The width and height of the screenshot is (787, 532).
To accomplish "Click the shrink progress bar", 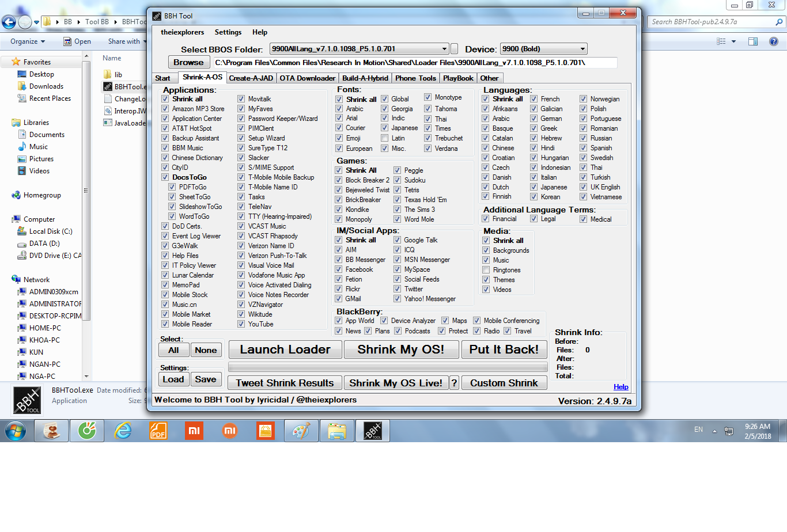I will pos(388,367).
